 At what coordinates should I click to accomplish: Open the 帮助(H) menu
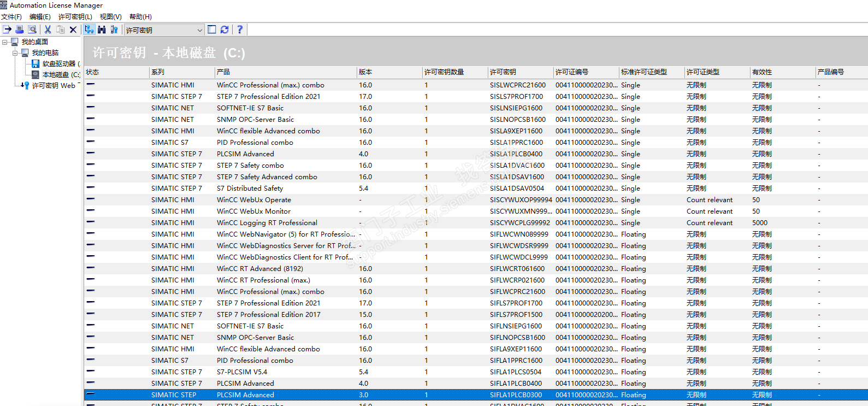tap(140, 17)
